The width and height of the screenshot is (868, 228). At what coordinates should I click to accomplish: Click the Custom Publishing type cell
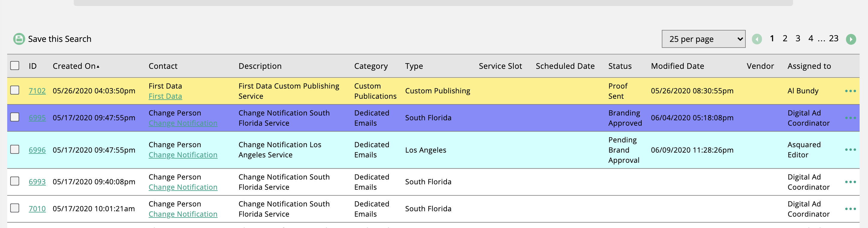(x=437, y=91)
